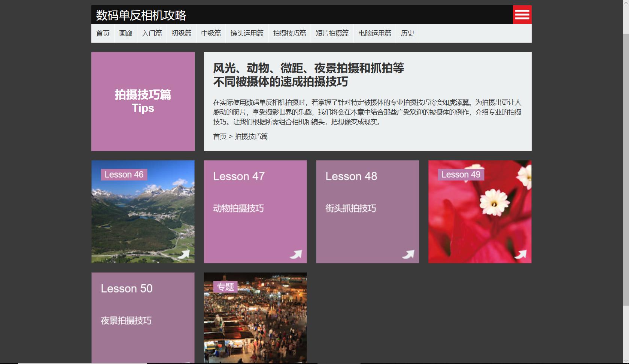Click the arrow icon on Lesson 48 card
The height and width of the screenshot is (364, 629).
[x=409, y=254]
